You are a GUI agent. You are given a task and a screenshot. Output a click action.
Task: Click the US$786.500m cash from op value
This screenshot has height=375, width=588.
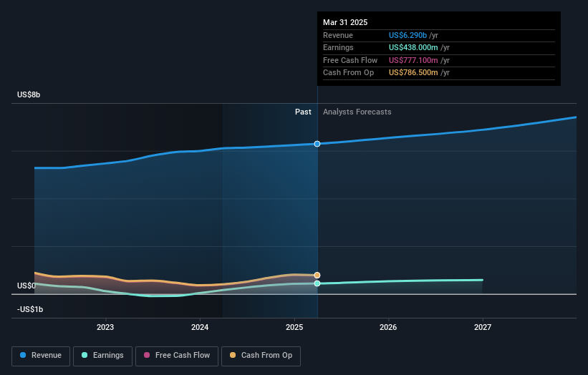(x=413, y=73)
